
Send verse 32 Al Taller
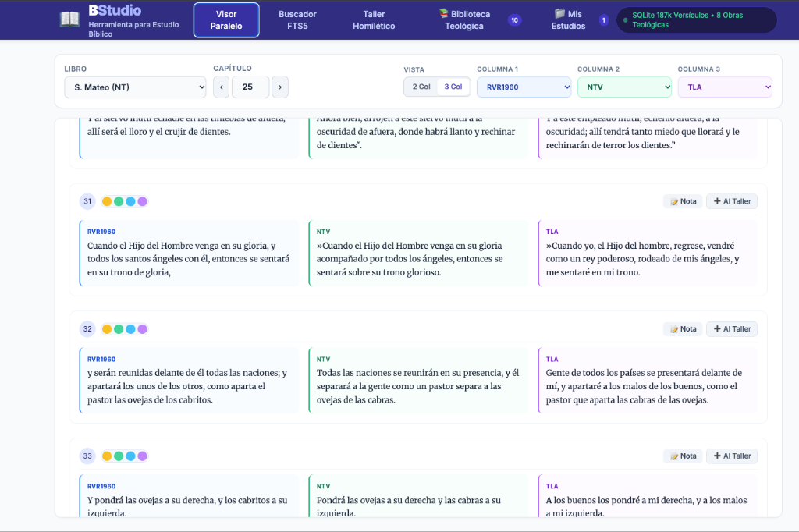click(x=732, y=329)
